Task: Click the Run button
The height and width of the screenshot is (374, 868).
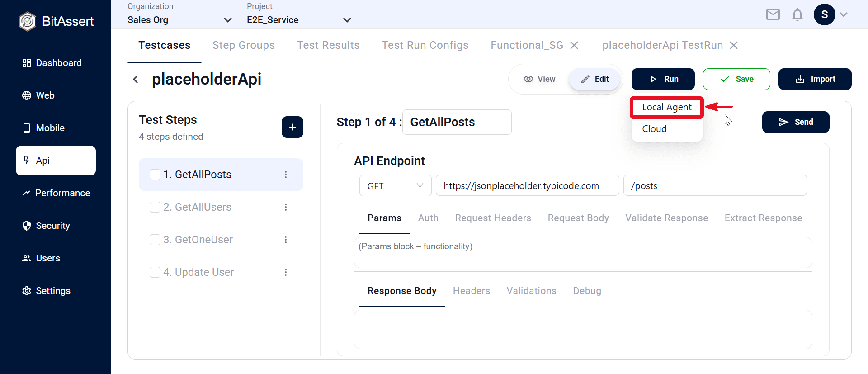Action: click(663, 79)
